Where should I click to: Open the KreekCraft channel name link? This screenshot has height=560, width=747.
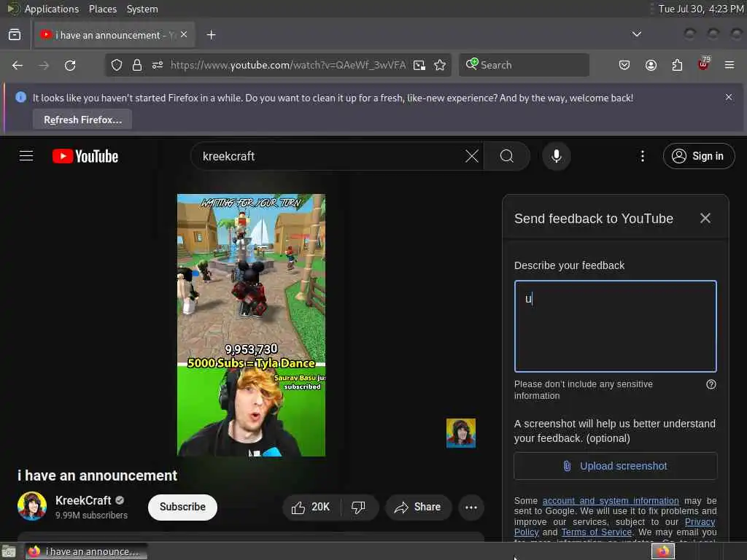click(x=83, y=500)
